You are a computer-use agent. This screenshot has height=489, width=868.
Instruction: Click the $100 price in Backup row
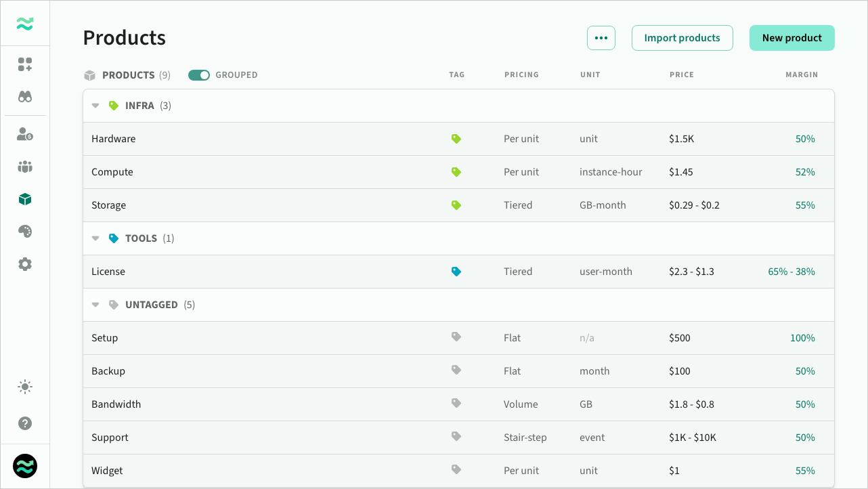coord(680,371)
